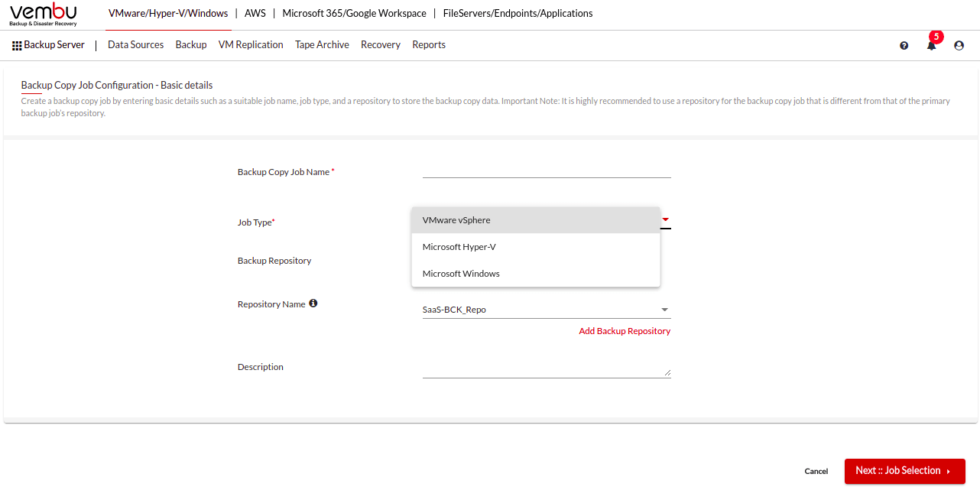Click 'Backup Copy Job Configuration - Basic details' heading
This screenshot has height=487, width=980.
117,85
